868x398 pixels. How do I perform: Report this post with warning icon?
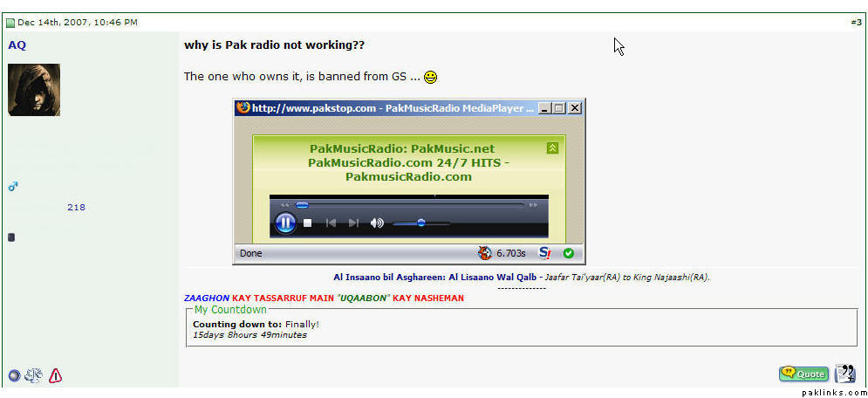coord(56,375)
